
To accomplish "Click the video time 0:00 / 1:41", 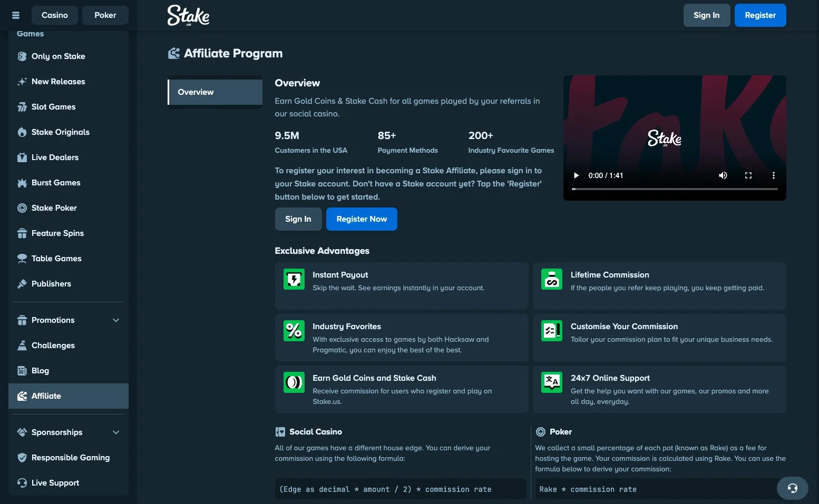I will (606, 175).
